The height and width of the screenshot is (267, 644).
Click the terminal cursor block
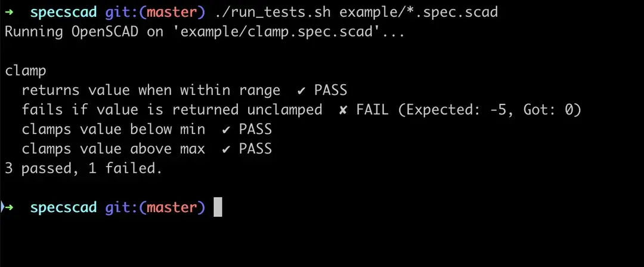pyautogui.click(x=218, y=207)
